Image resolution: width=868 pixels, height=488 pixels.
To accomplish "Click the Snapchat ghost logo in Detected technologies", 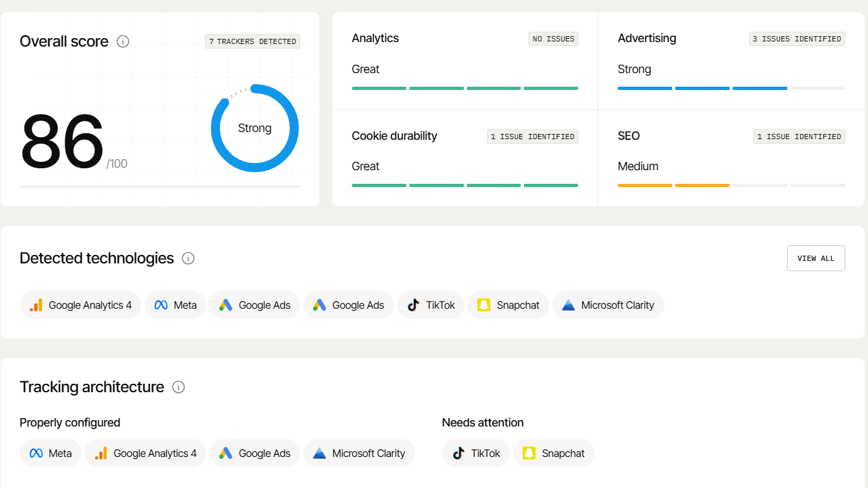I will pos(484,305).
